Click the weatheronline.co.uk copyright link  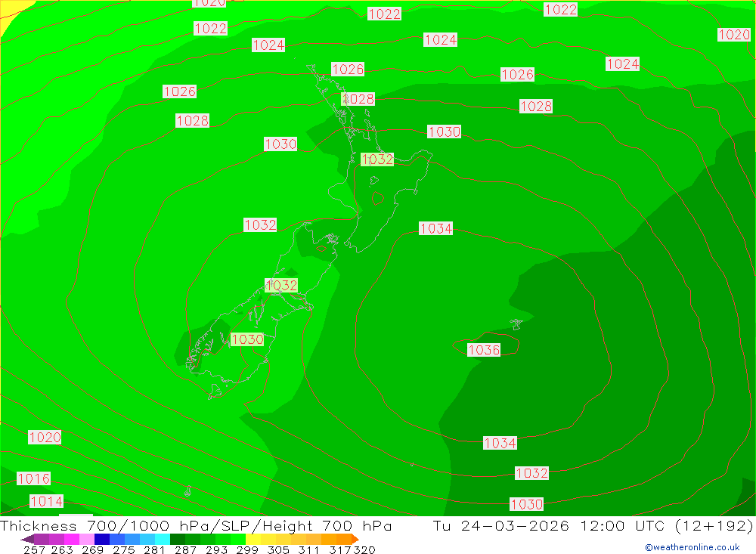pos(692,547)
